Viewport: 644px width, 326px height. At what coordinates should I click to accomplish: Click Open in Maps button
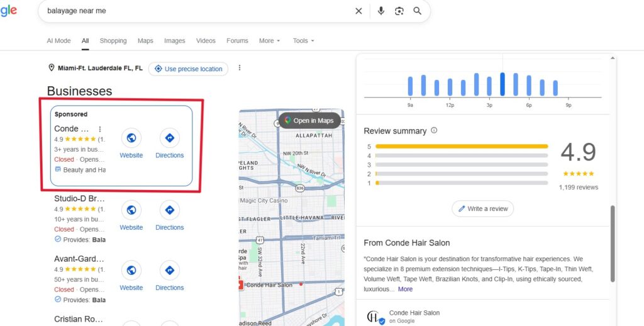pos(309,120)
